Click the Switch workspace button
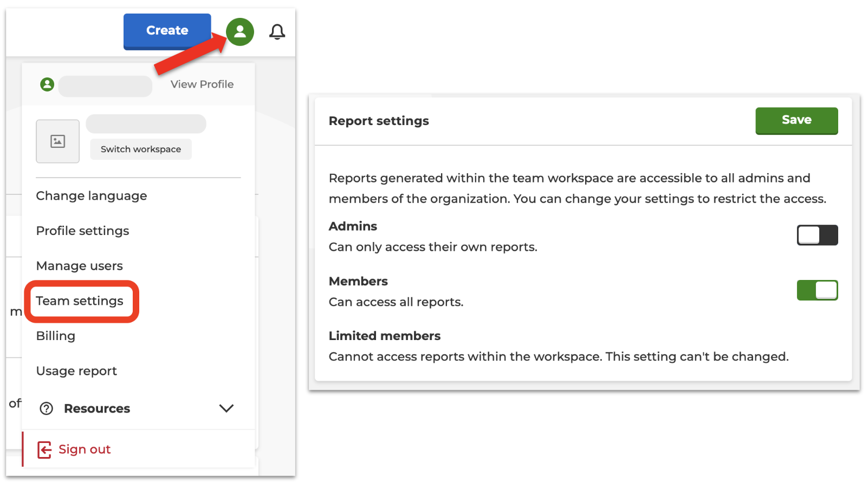 click(x=141, y=149)
